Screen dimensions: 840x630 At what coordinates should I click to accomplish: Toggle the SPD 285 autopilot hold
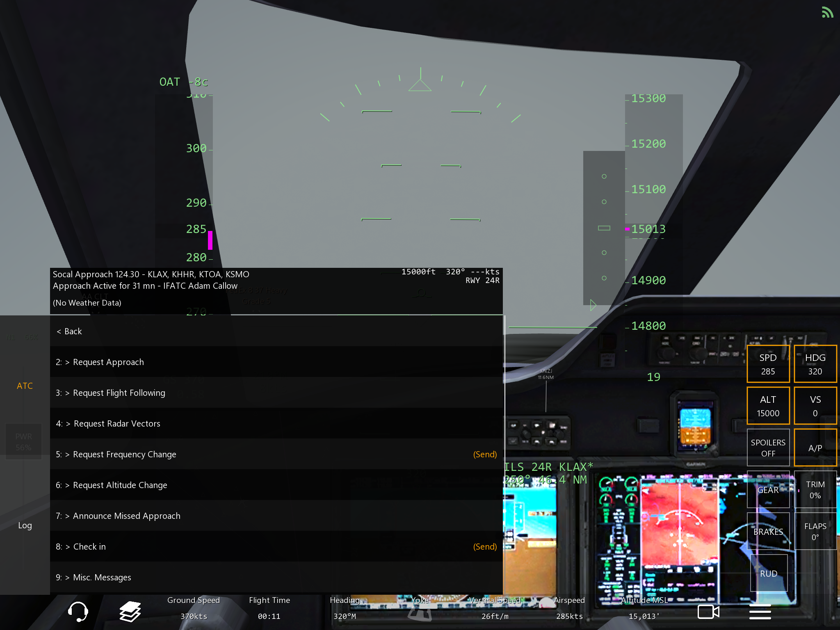coord(768,364)
